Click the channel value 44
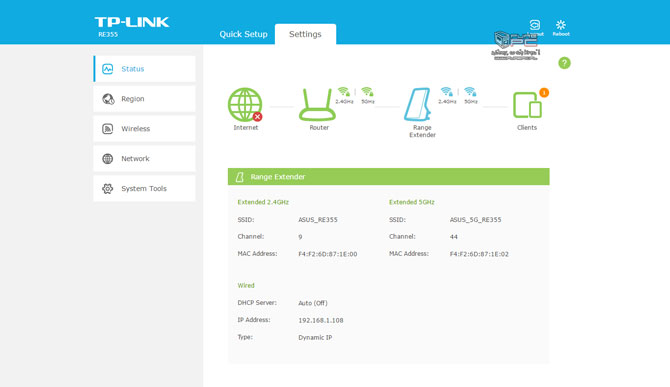This screenshot has height=387, width=670. [x=454, y=237]
